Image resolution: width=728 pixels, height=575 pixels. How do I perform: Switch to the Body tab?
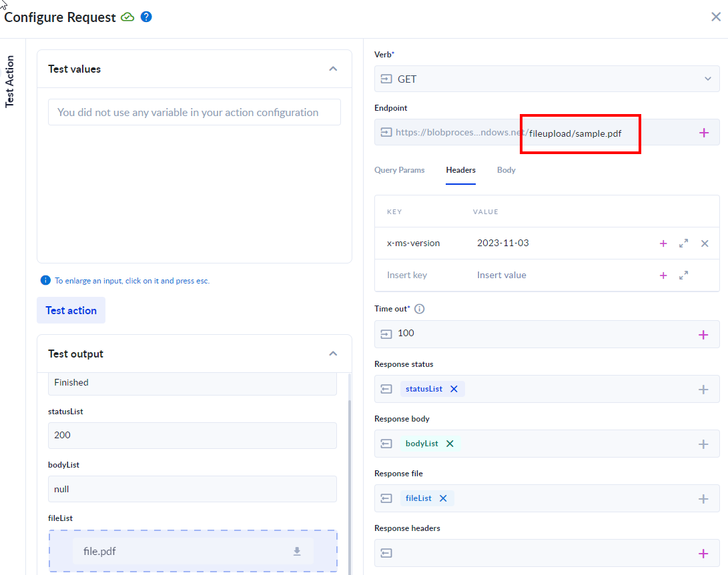(x=506, y=170)
